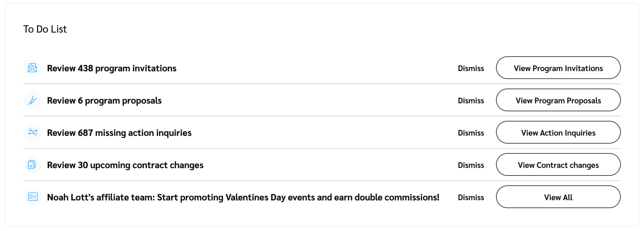The height and width of the screenshot is (231, 644).
Task: Dismiss the upcoming contract changes reminder
Action: coord(471,165)
